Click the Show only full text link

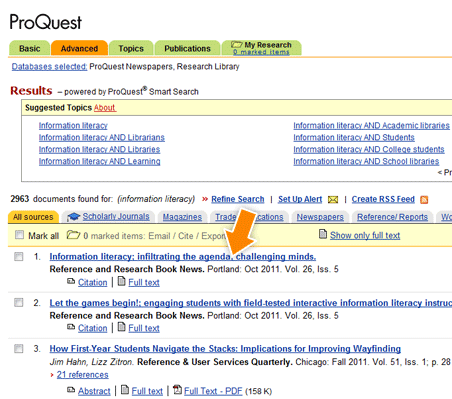click(x=365, y=236)
